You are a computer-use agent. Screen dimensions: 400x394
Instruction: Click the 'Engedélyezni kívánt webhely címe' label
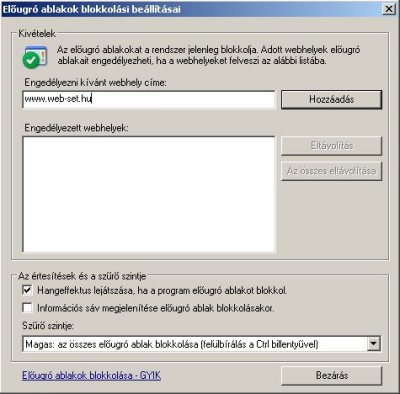pos(95,82)
